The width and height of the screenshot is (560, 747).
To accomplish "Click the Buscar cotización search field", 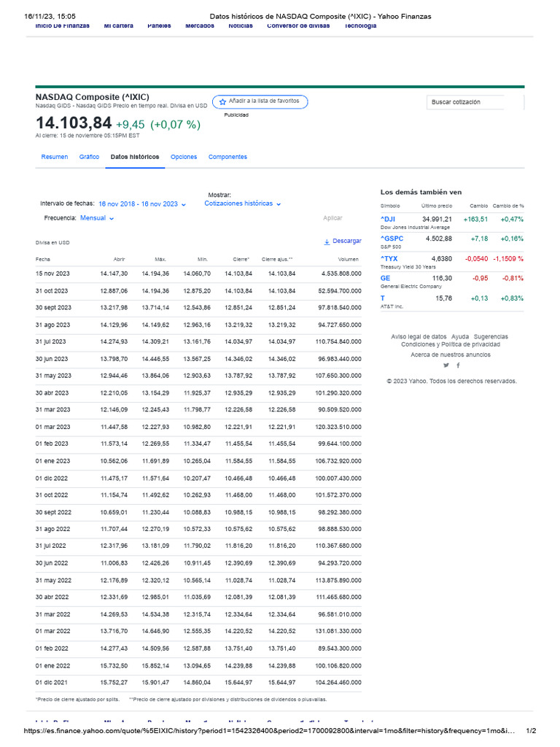I will pos(475,102).
